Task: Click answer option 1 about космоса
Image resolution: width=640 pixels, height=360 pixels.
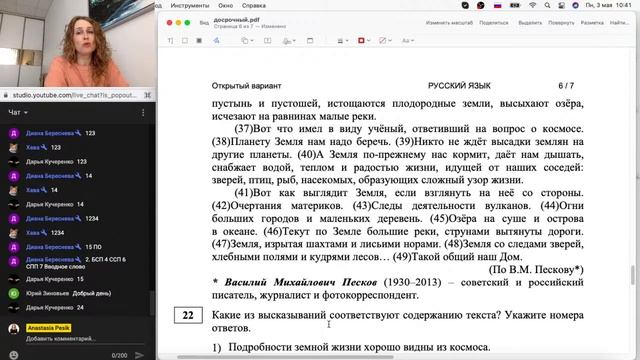Action: click(x=351, y=347)
